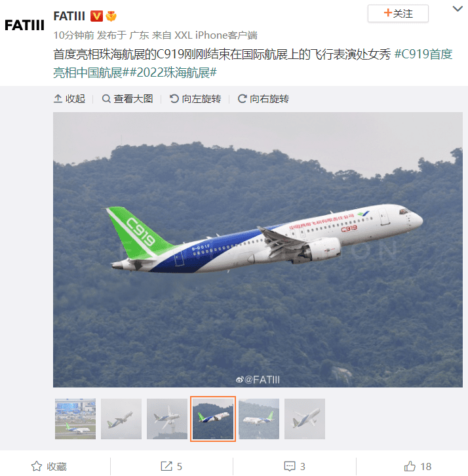468x476 pixels.
Task: Select the second thumbnail of climbing plane
Action: click(121, 419)
